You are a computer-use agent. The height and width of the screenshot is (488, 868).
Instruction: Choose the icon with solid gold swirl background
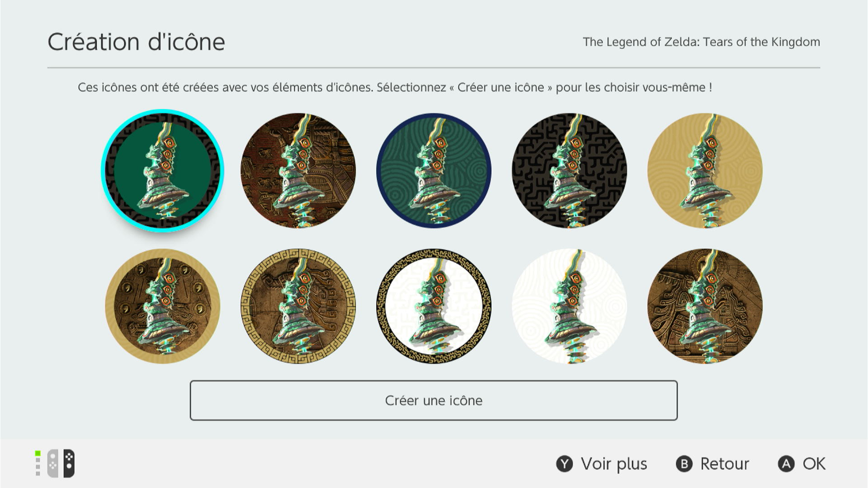tap(705, 171)
